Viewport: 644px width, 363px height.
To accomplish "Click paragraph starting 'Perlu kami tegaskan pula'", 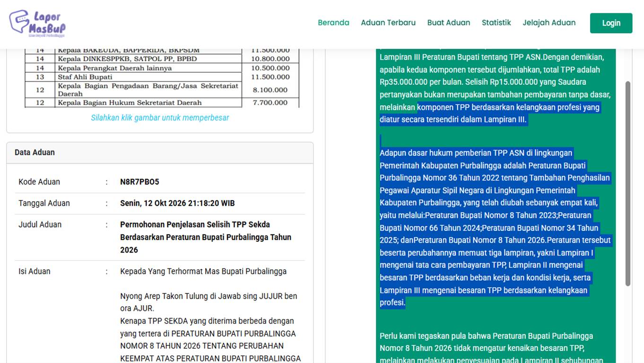I will [491, 348].
